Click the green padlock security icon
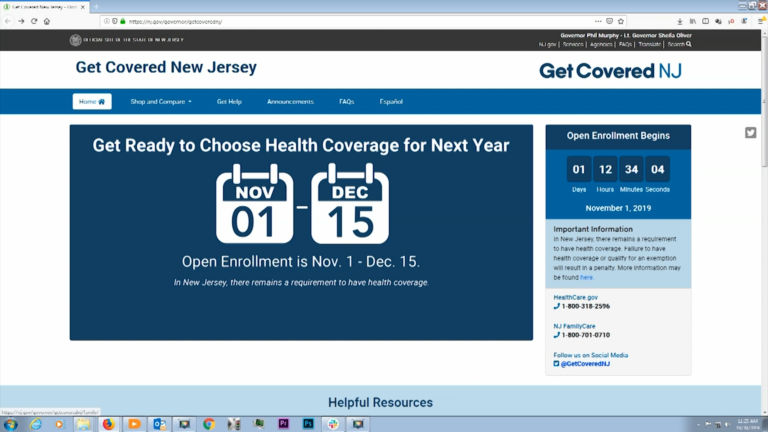Image resolution: width=768 pixels, height=432 pixels. tap(123, 22)
